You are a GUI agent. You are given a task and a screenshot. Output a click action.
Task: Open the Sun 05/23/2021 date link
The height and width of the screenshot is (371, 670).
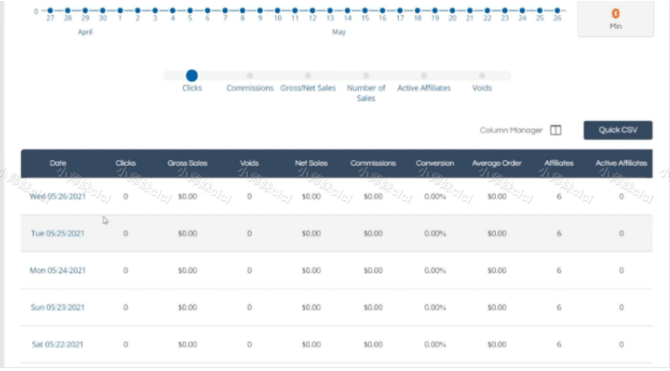click(57, 307)
